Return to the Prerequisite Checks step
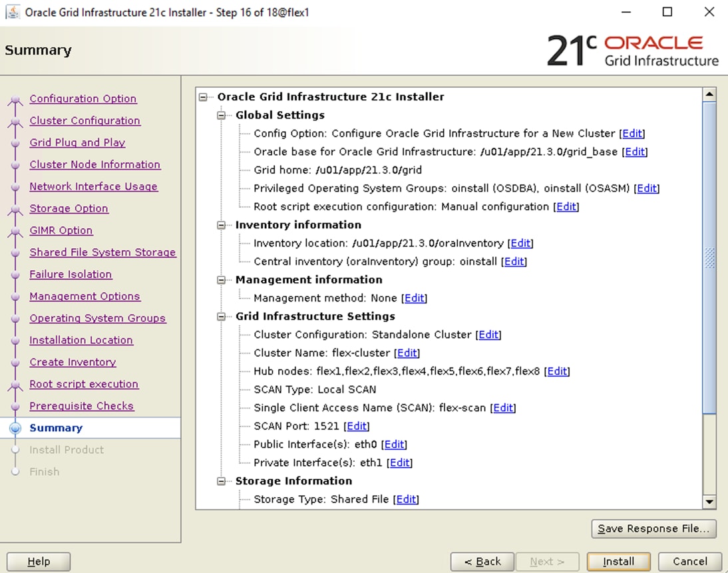728x573 pixels. [82, 406]
